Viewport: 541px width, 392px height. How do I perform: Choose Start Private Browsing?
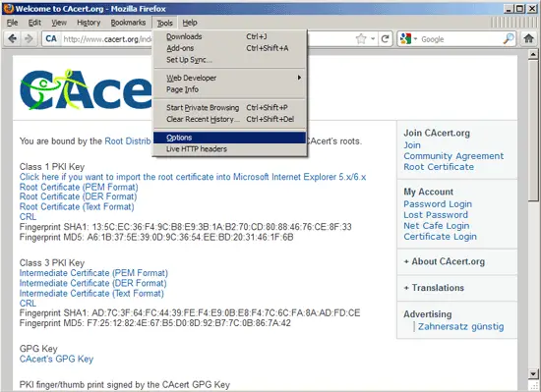coord(229,108)
